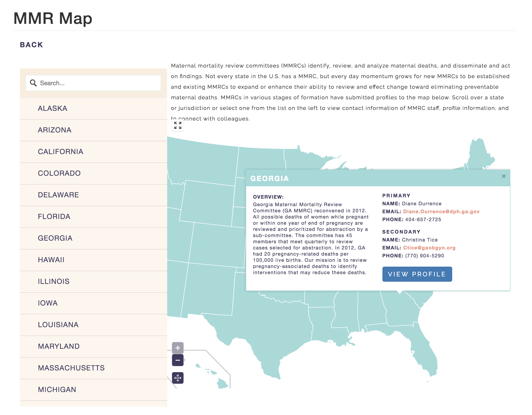Click the recenter map crosshair icon
This screenshot has height=415, width=532.
pyautogui.click(x=178, y=378)
